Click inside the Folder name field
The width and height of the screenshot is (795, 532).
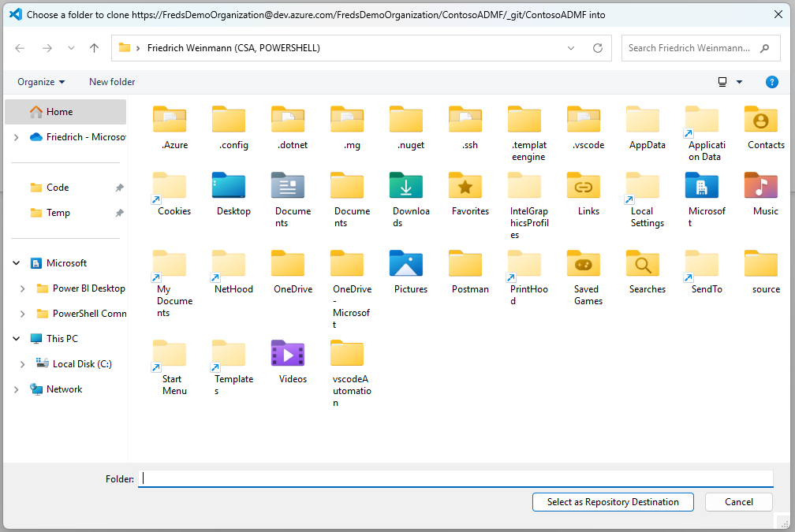pos(315,478)
